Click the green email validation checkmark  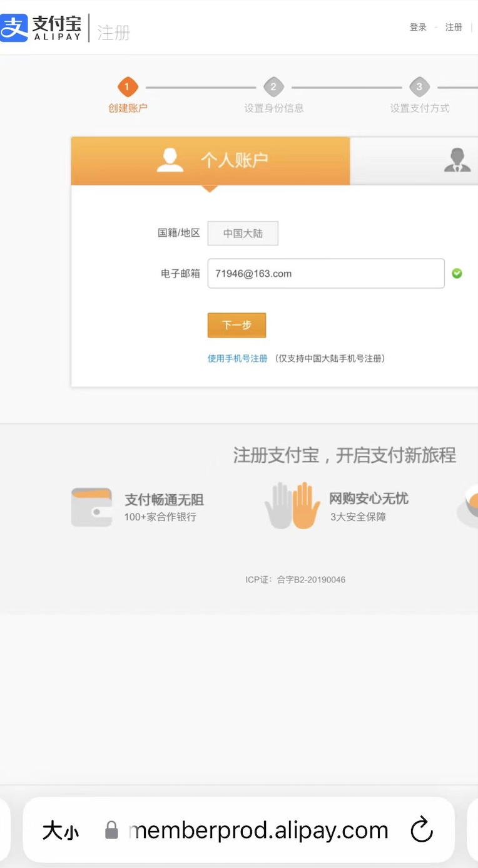tap(457, 273)
